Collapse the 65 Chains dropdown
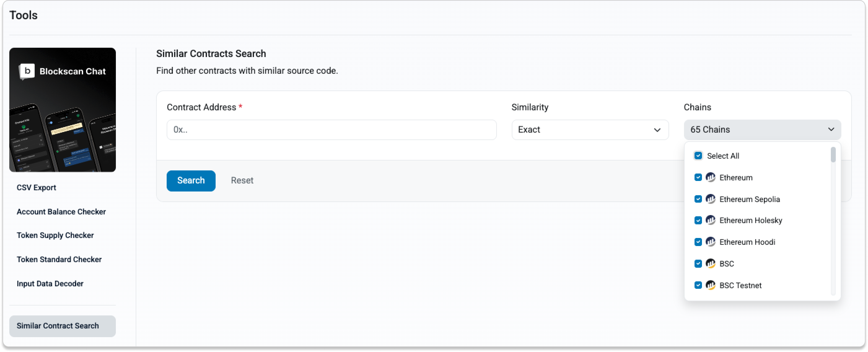The height and width of the screenshot is (352, 868). tap(762, 130)
